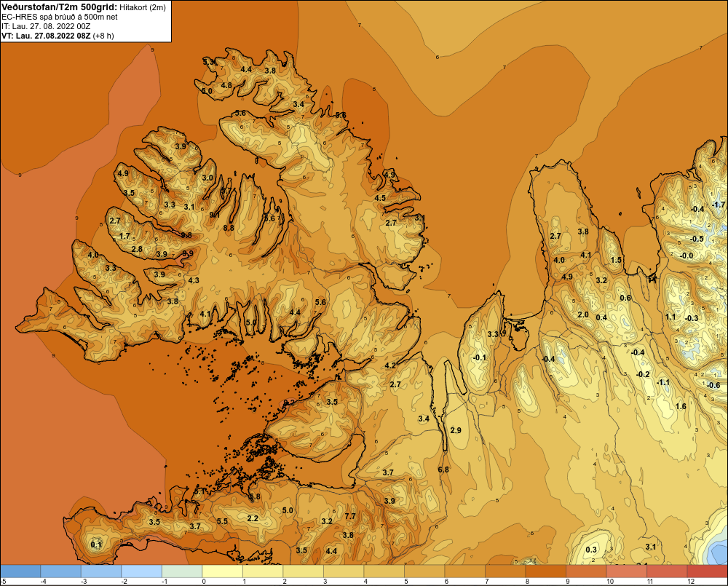Click the legend swatch between 1 and 2
The width and height of the screenshot is (728, 586).
(263, 571)
